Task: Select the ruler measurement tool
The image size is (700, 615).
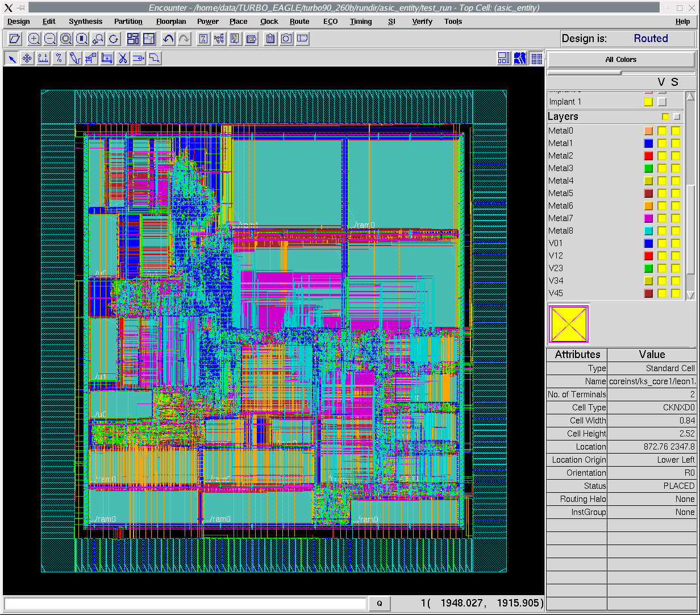Action: pyautogui.click(x=43, y=58)
